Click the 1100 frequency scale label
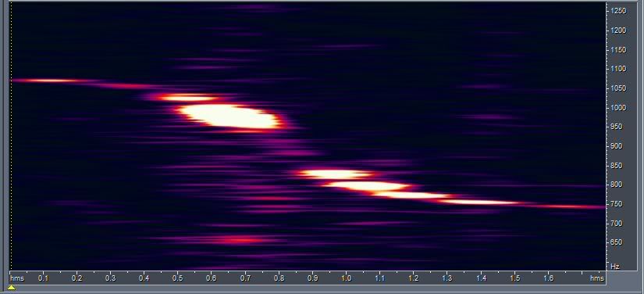This screenshot has height=294, width=644. 618,69
